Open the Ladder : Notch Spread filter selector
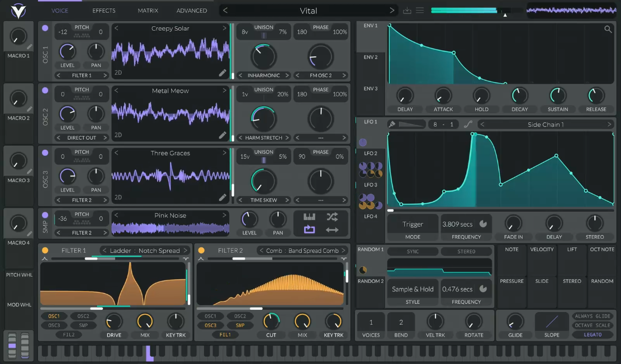Image resolution: width=621 pixels, height=364 pixels. [x=145, y=251]
